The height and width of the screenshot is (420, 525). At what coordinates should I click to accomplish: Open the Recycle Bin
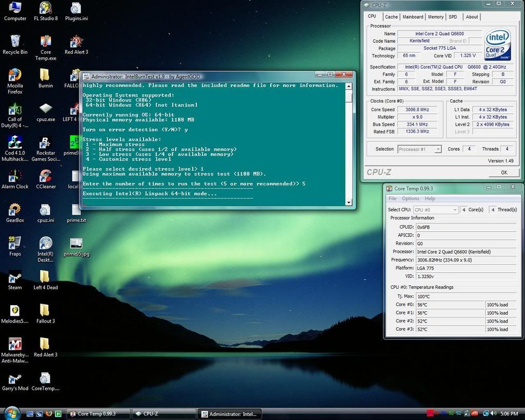tap(15, 45)
